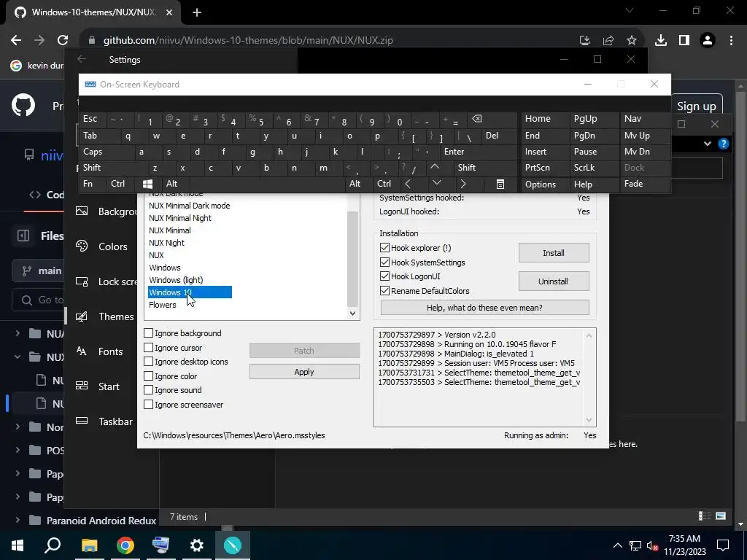
Task: Open Settings Themes icon
Action: [82, 316]
